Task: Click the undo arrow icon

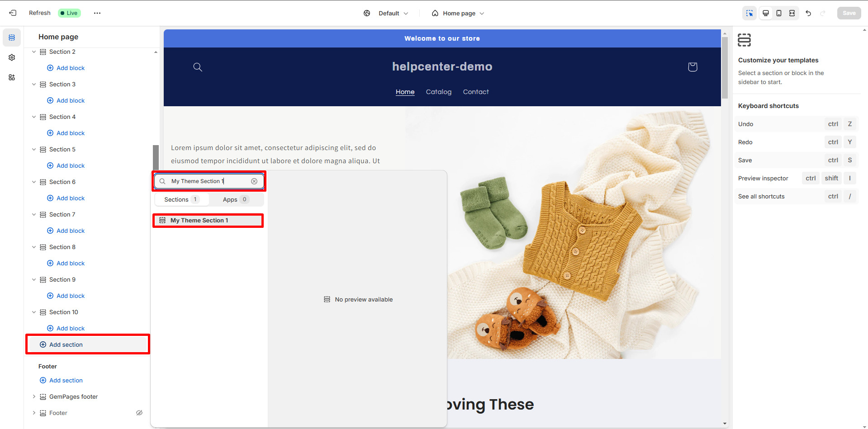Action: pyautogui.click(x=808, y=13)
